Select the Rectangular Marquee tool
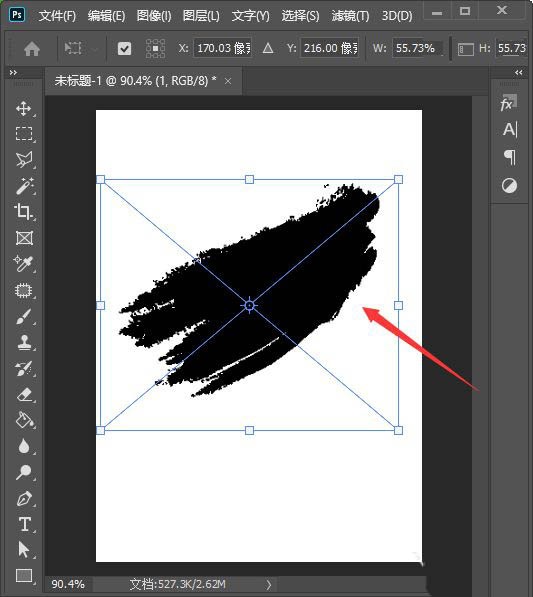 pyautogui.click(x=24, y=134)
